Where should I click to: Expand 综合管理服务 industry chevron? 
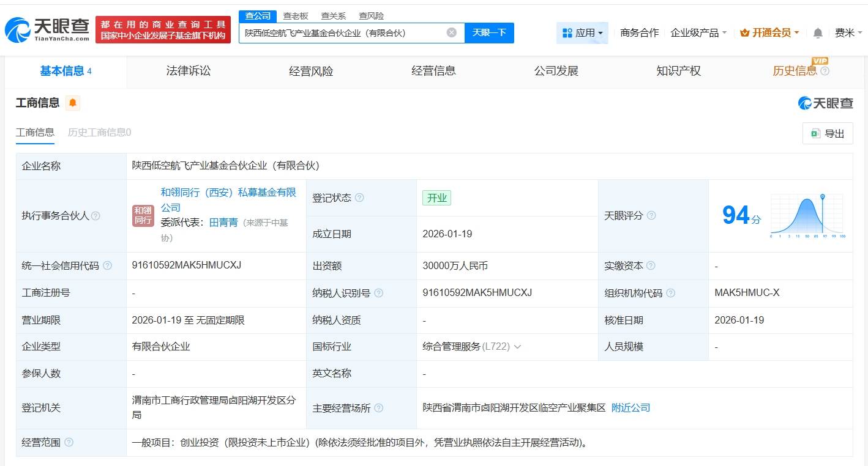point(517,347)
